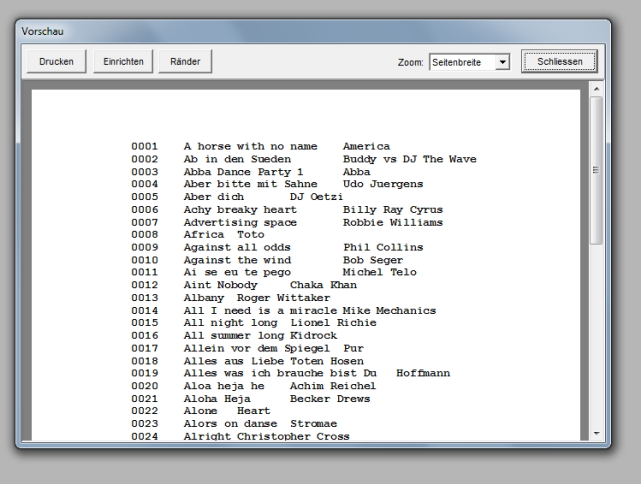The height and width of the screenshot is (484, 641).
Task: Close the preview with Schliessen
Action: click(x=559, y=62)
